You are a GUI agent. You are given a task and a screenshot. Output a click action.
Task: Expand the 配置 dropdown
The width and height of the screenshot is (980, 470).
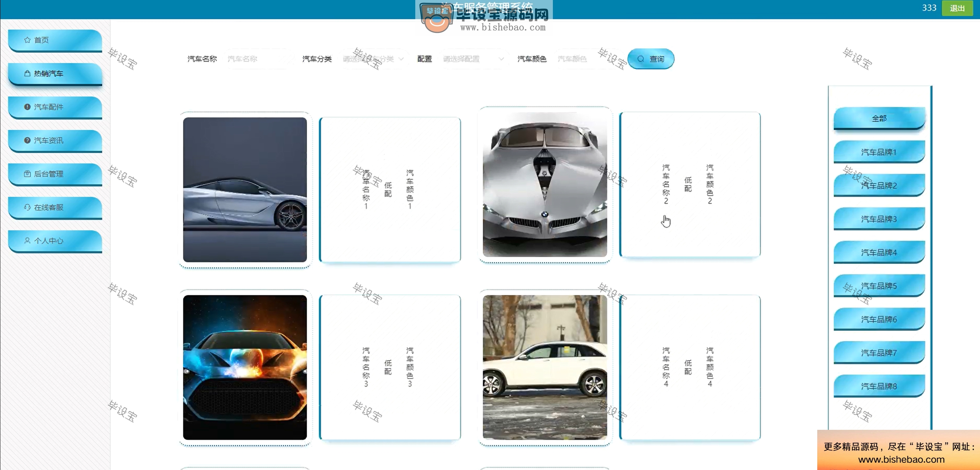474,59
